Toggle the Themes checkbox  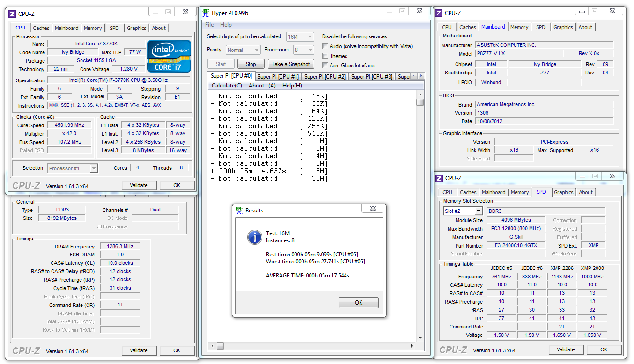(325, 56)
